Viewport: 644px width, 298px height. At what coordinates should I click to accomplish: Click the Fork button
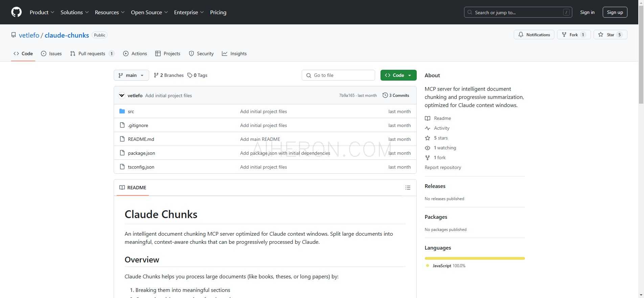(x=574, y=35)
